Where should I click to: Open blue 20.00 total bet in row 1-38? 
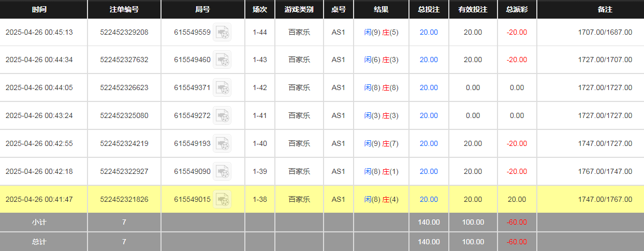point(429,199)
